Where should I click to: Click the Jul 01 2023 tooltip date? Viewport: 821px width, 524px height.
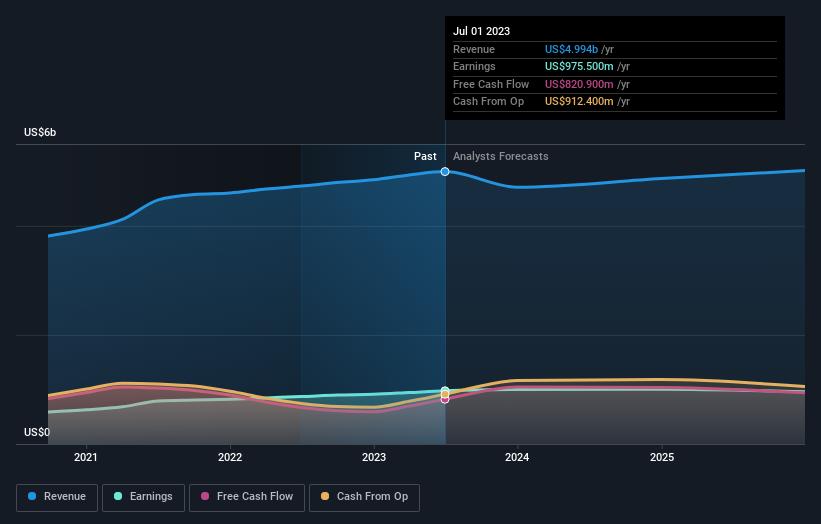481,31
